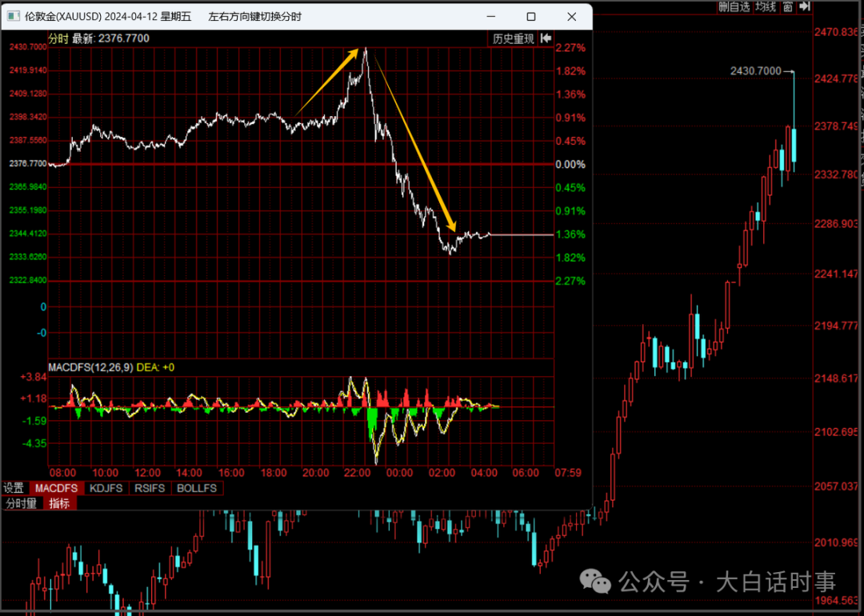Click the jump-to-start arrow beside 历史重现
Screen dimensions: 864x616
[x=546, y=38]
